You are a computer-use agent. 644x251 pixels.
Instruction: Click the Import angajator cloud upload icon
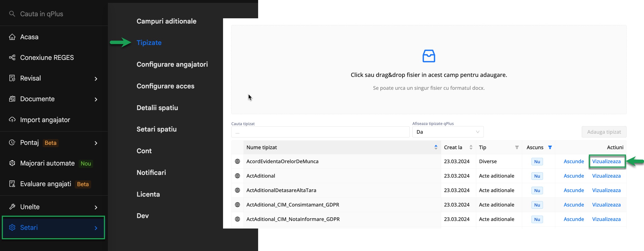point(12,120)
